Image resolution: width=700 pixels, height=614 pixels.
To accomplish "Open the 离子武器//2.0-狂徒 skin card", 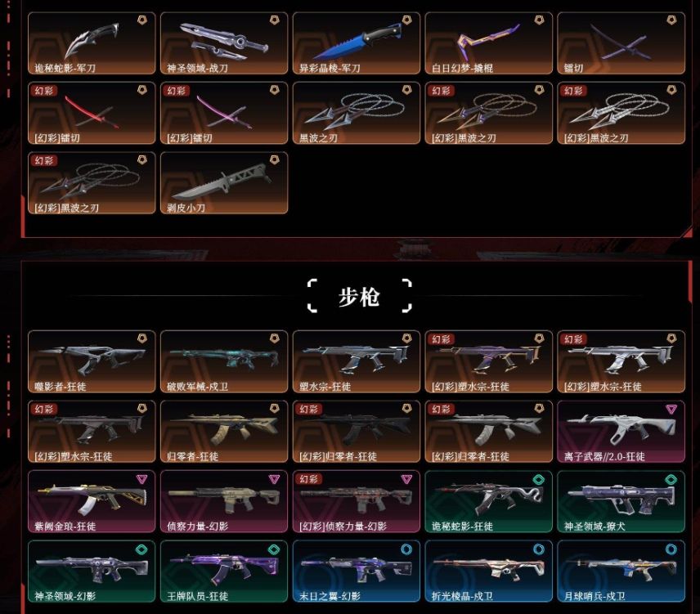I will [x=621, y=432].
